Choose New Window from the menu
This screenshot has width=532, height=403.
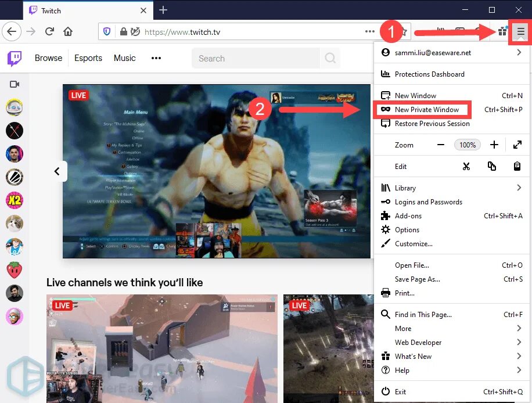(x=452, y=96)
